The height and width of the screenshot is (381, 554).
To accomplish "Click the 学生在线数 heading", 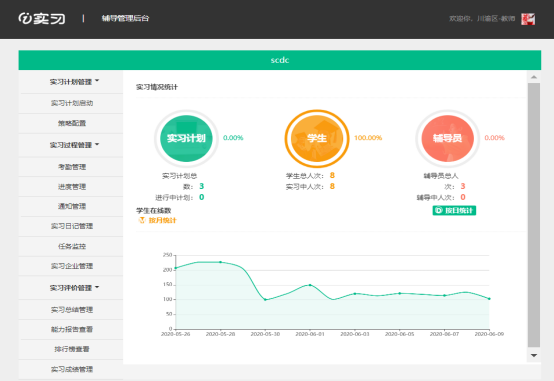I will [154, 211].
